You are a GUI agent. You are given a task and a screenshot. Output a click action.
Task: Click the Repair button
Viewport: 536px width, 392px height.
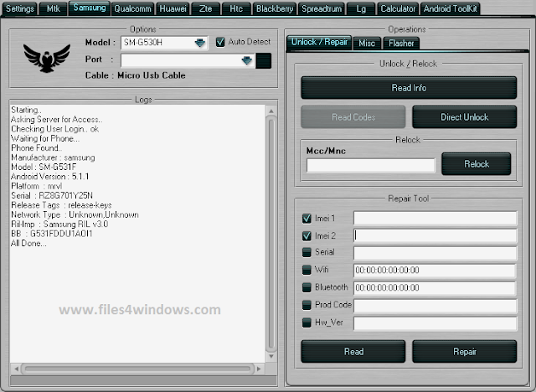click(x=464, y=351)
